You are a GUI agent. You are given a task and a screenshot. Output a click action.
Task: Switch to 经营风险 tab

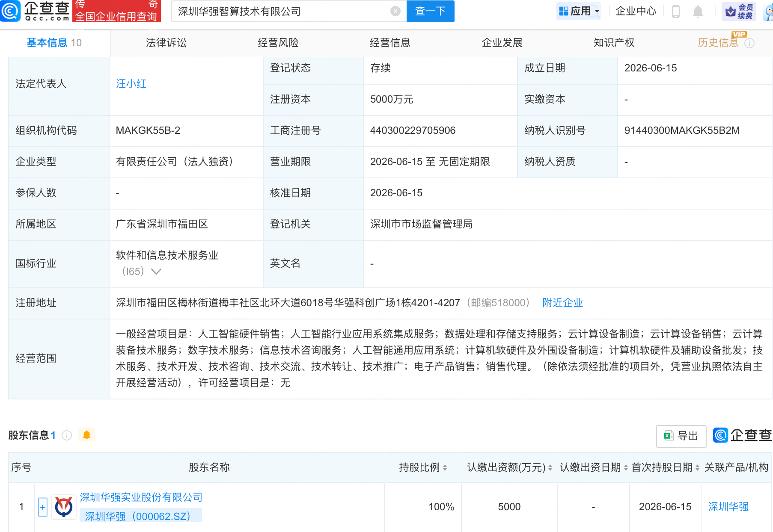pyautogui.click(x=278, y=43)
